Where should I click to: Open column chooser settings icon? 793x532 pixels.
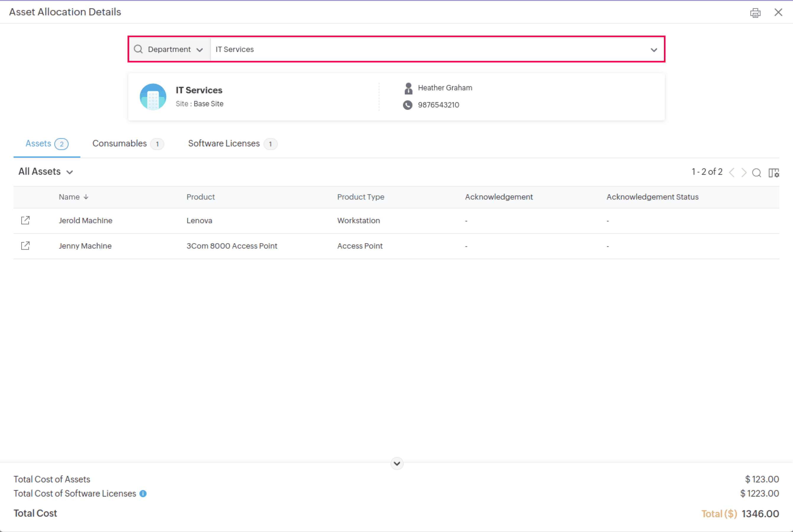[x=774, y=173]
